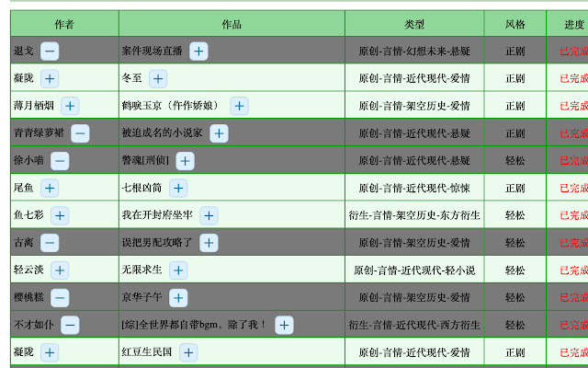Click the 作者 column header

pyautogui.click(x=64, y=24)
